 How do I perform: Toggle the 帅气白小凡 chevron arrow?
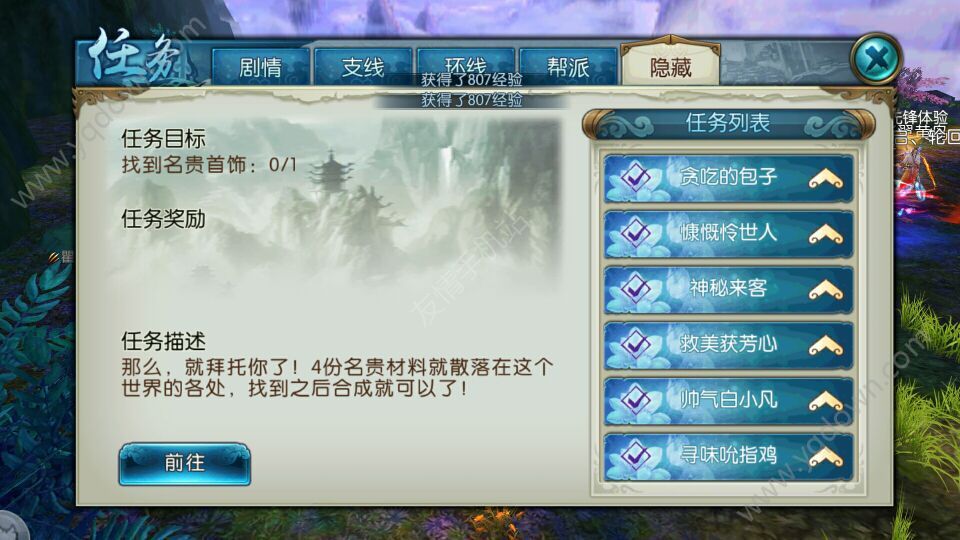tap(825, 401)
